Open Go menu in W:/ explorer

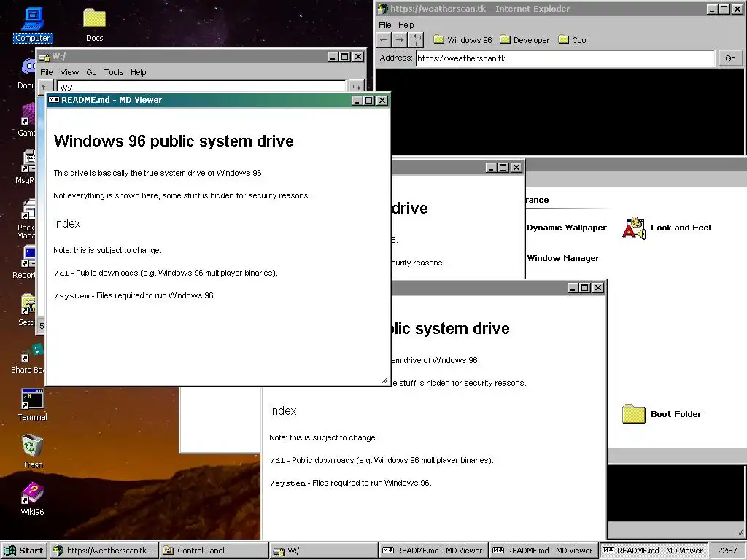click(x=91, y=72)
